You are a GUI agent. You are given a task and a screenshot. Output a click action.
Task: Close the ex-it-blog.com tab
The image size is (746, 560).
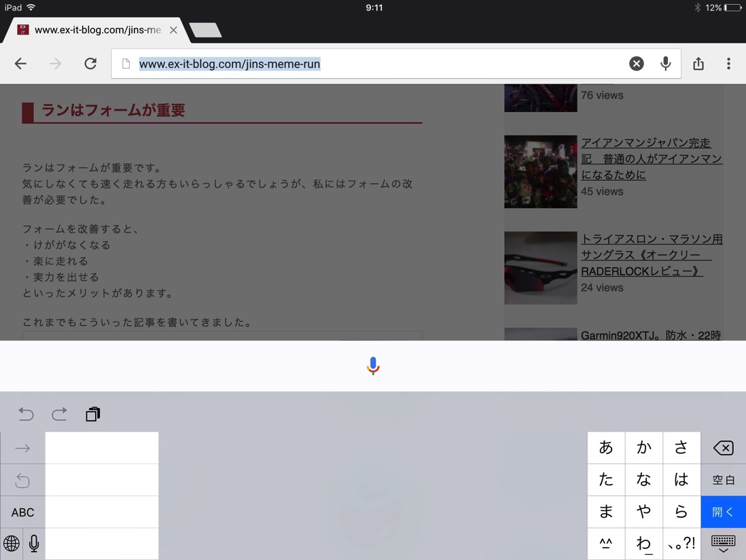174,30
